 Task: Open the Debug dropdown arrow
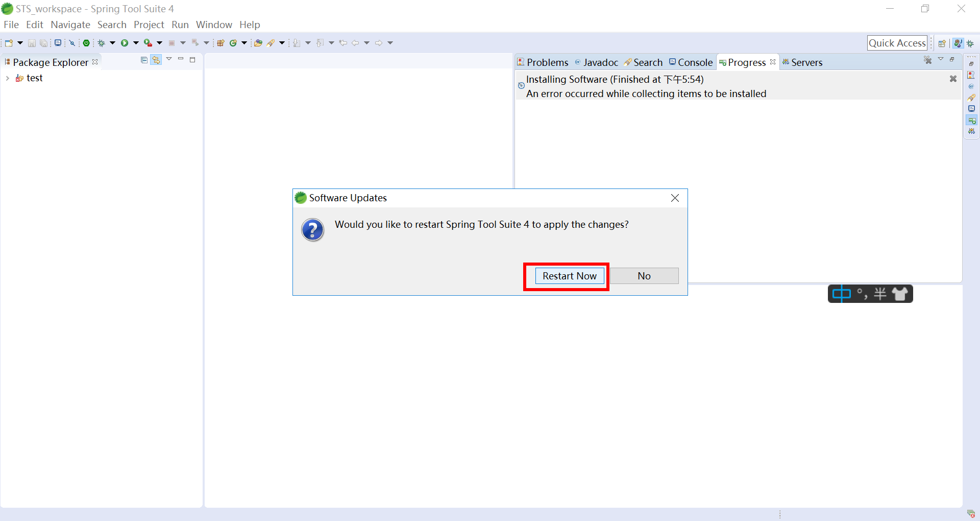(112, 43)
